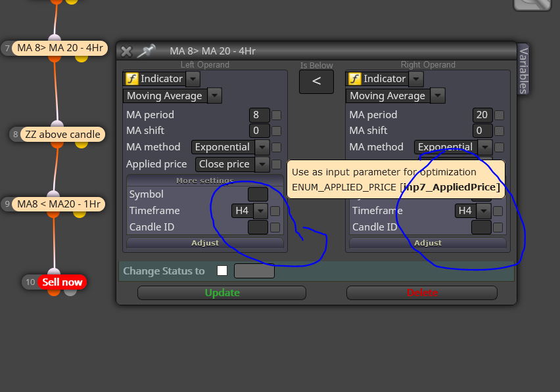The height and width of the screenshot is (392, 560).
Task: Click left operand Adjust bar
Action: pos(205,243)
